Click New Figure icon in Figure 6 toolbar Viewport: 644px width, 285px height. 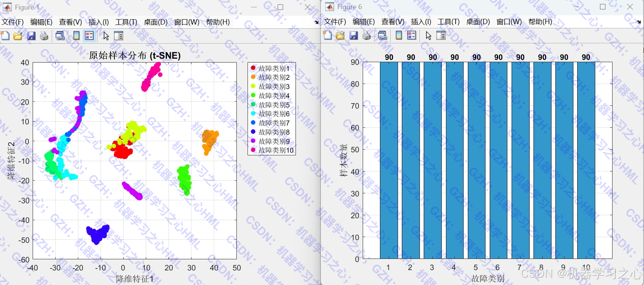coord(328,36)
